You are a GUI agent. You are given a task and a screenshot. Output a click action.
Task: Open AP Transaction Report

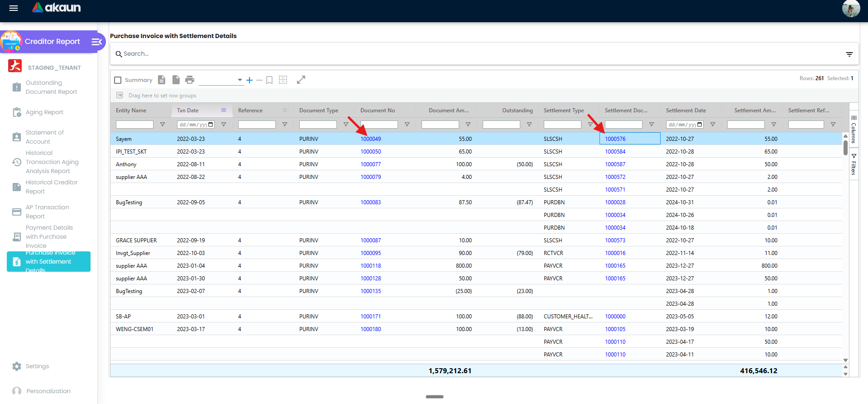click(x=47, y=212)
